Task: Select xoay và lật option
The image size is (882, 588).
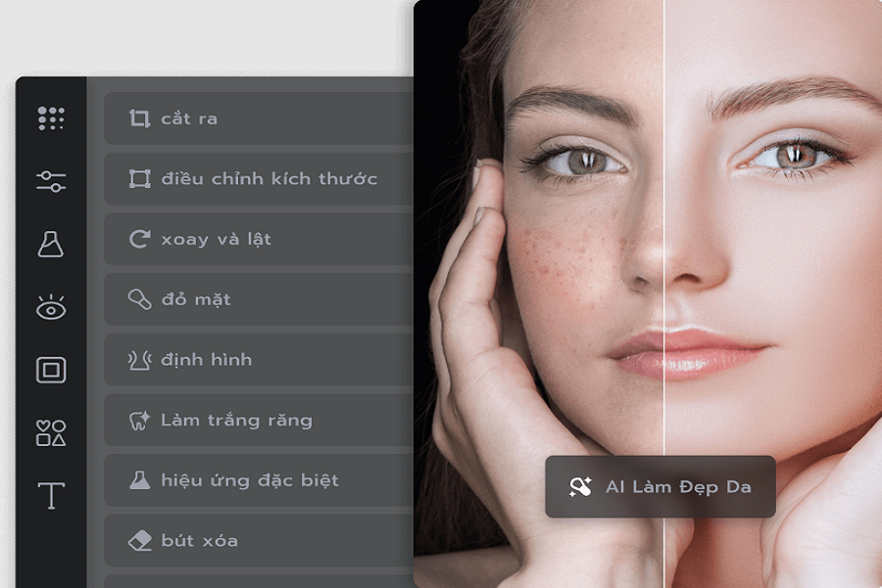Action: tap(259, 238)
